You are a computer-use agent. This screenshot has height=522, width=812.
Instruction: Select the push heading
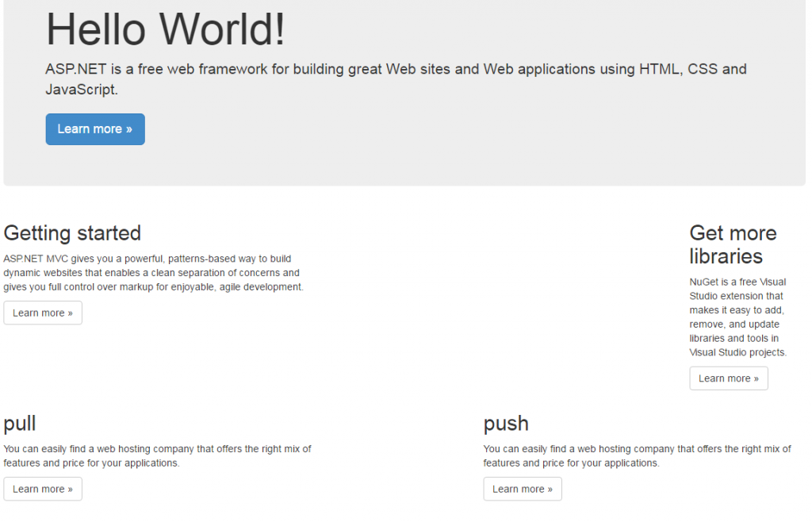pyautogui.click(x=506, y=424)
